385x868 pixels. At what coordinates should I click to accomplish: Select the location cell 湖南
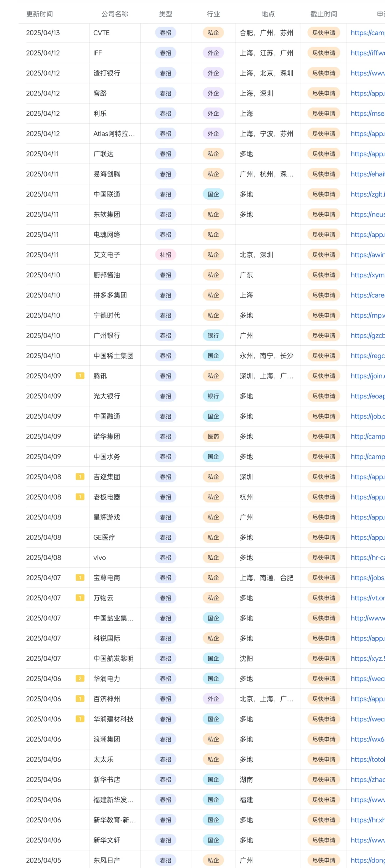[x=268, y=779]
